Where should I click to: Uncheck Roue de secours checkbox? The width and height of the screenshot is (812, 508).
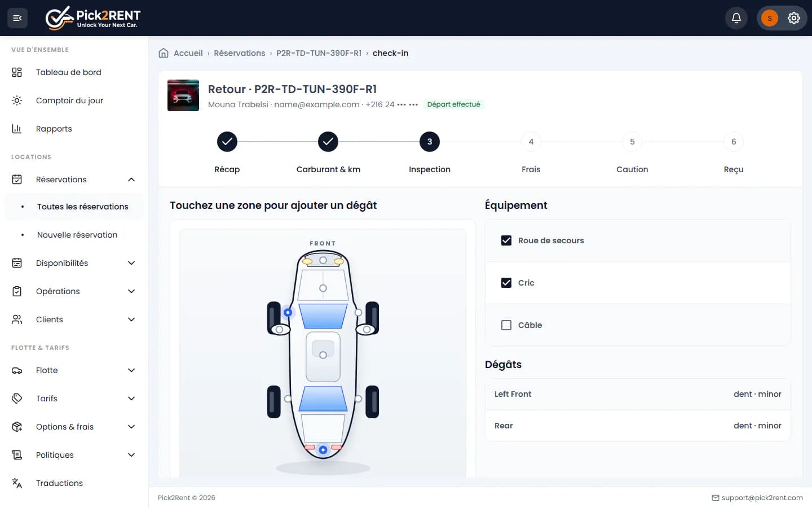506,240
